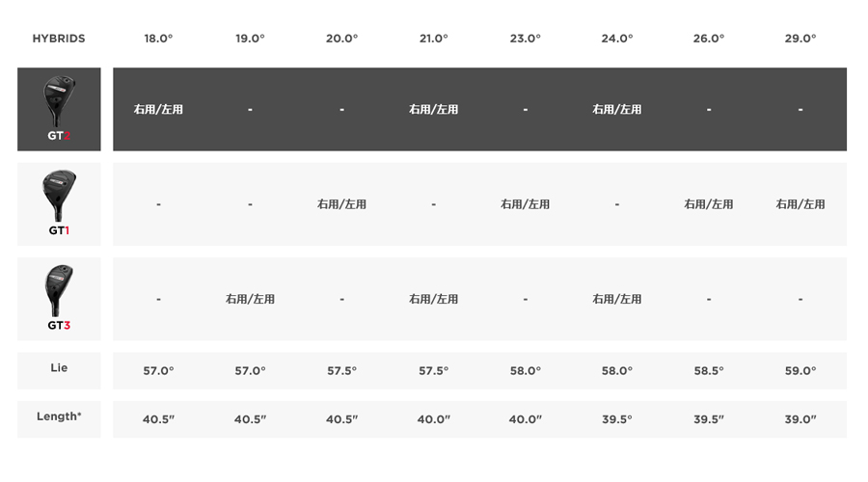The image size is (868, 482).
Task: Click the GT3 hybrid club image
Action: 59,290
